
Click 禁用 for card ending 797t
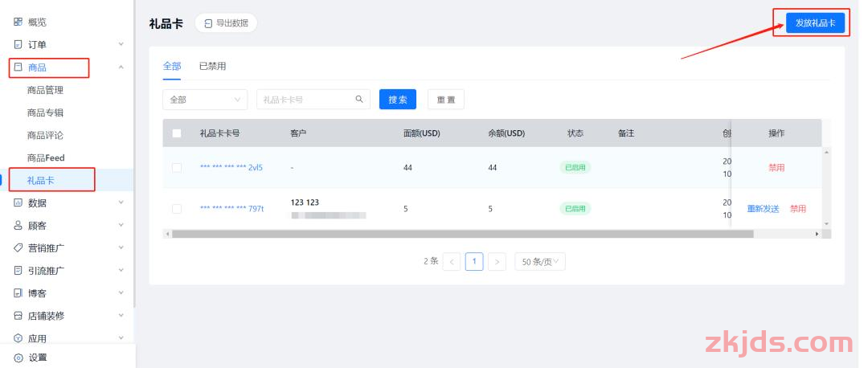pyautogui.click(x=798, y=209)
